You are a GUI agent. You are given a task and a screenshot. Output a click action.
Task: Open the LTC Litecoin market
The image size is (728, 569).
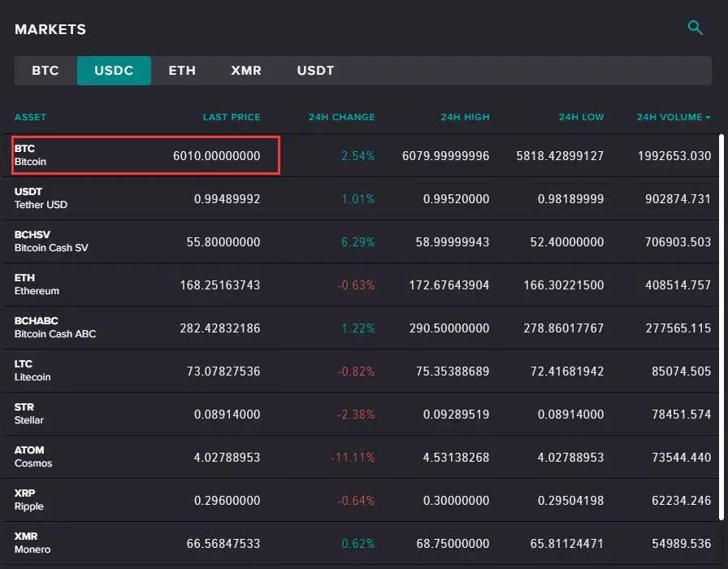tap(360, 371)
